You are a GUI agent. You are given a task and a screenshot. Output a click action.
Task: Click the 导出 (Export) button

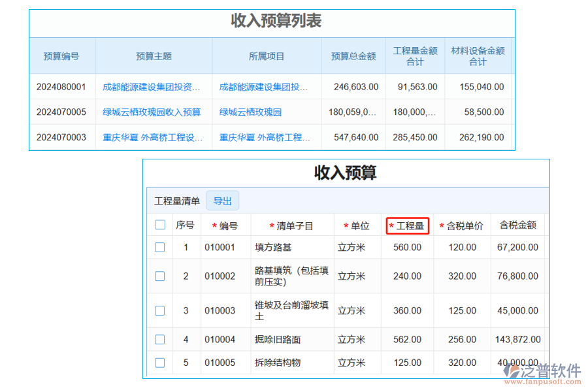pos(222,201)
